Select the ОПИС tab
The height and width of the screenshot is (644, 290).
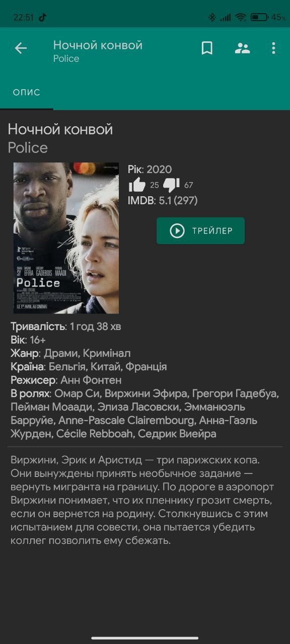pyautogui.click(x=27, y=93)
